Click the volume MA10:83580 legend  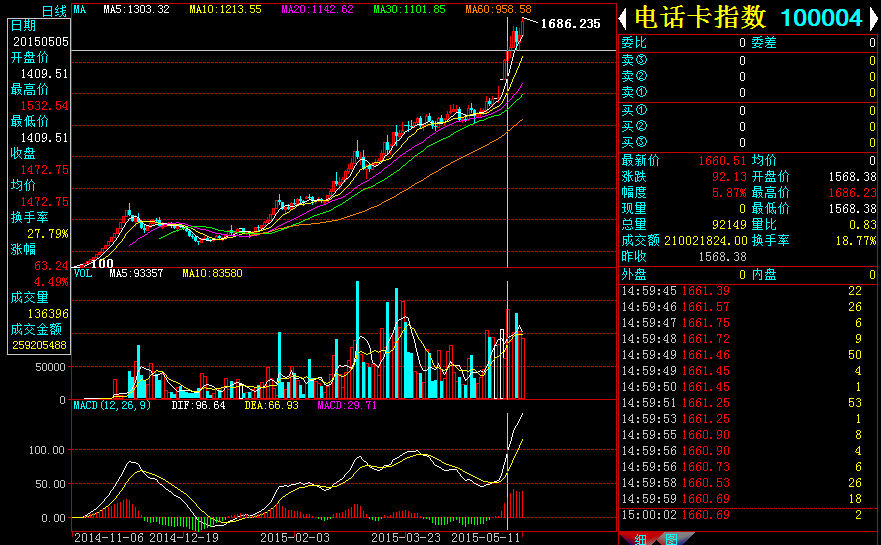(212, 273)
